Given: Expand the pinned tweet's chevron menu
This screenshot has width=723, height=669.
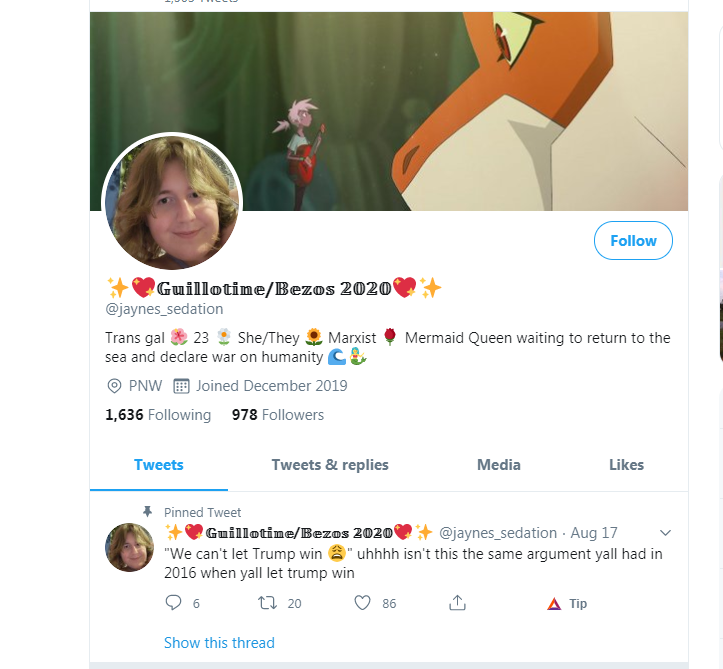Looking at the screenshot, I should [x=665, y=533].
